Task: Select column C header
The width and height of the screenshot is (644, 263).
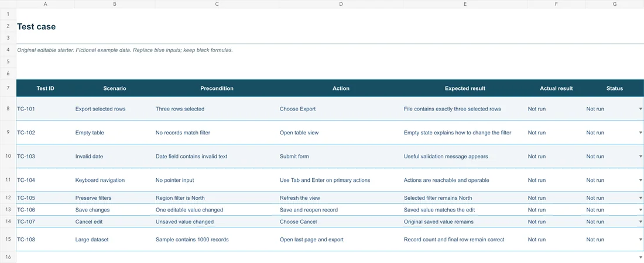Action: pyautogui.click(x=217, y=4)
